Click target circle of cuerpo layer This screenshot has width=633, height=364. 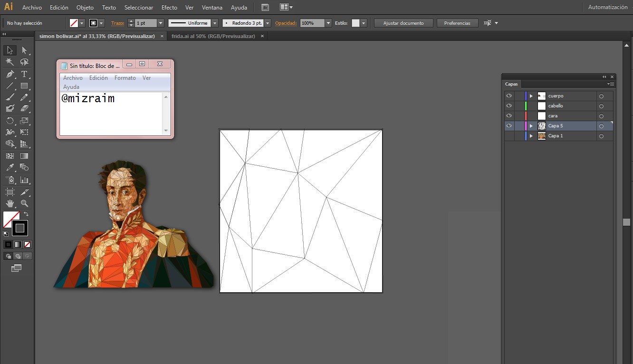click(601, 96)
